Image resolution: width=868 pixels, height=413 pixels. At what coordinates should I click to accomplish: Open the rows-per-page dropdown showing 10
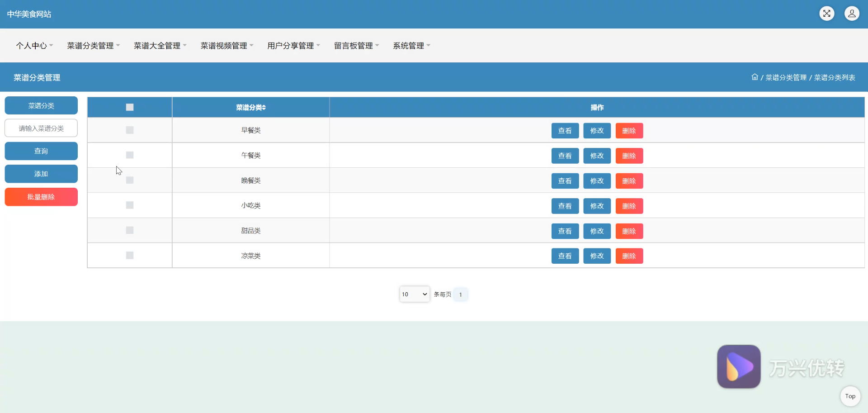click(x=415, y=294)
